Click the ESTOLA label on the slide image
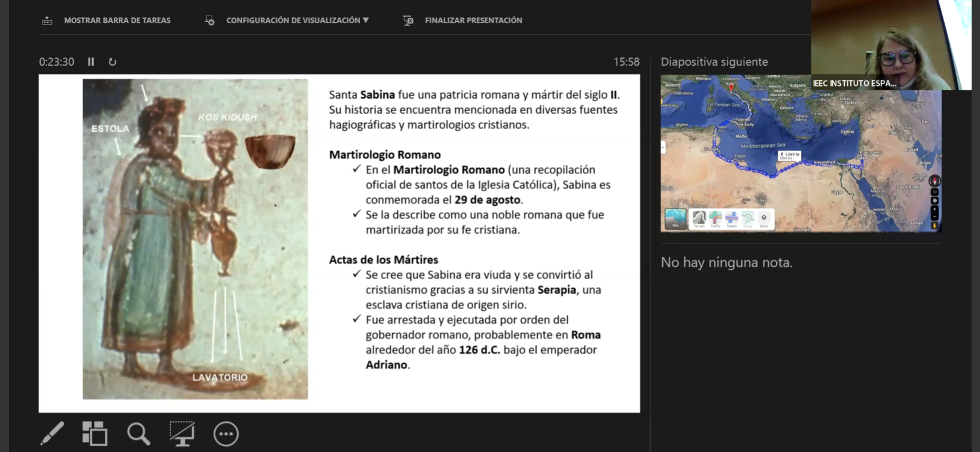This screenshot has width=980, height=452. click(x=110, y=129)
